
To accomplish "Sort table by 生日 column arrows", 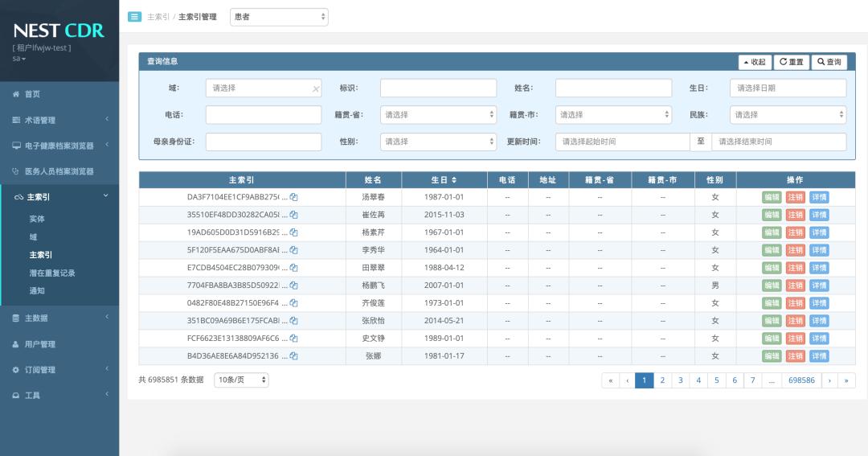I will tap(454, 180).
